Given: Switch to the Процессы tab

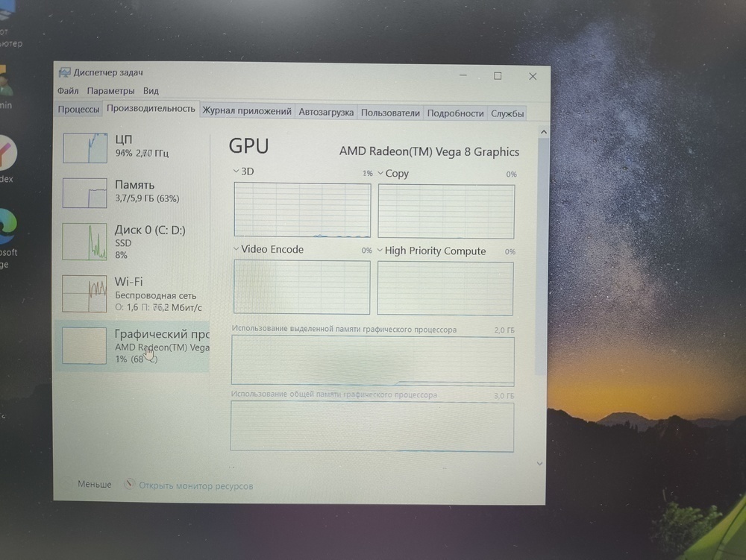Looking at the screenshot, I should (x=78, y=110).
